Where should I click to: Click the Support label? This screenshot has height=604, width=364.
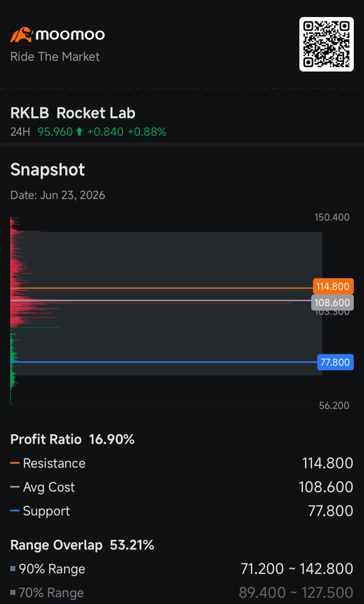[x=46, y=511]
